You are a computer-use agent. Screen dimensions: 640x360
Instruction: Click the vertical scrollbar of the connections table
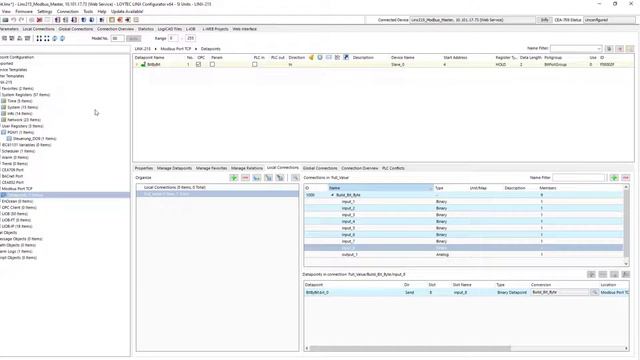click(x=626, y=225)
